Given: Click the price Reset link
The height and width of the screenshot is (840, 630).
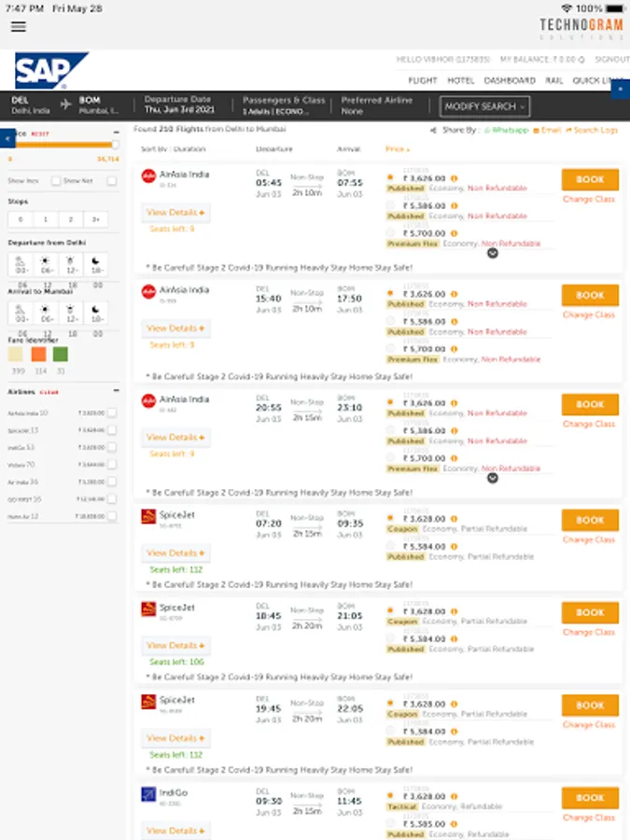Looking at the screenshot, I should pyautogui.click(x=40, y=133).
